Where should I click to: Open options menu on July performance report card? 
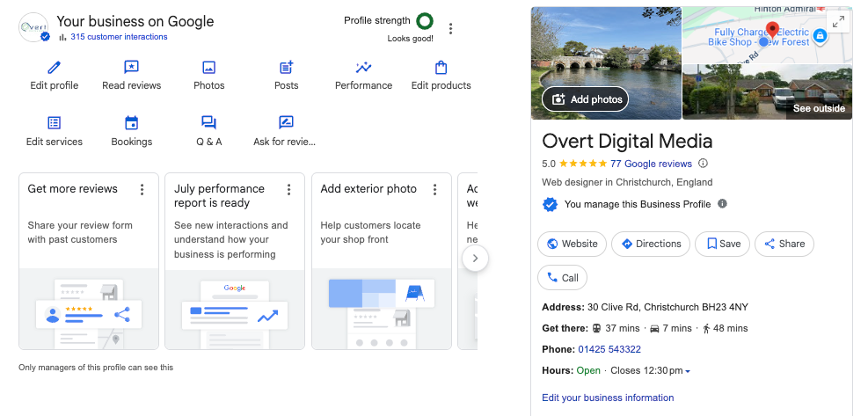[x=288, y=189]
